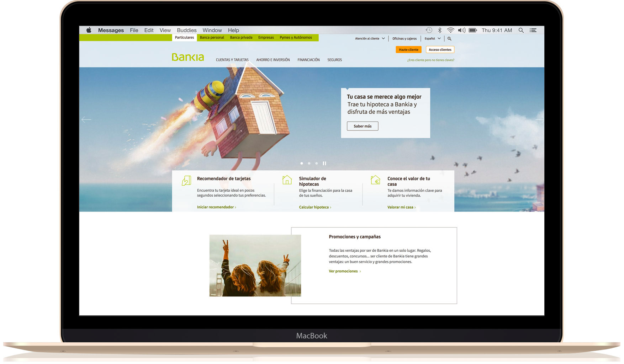Click the battery status icon

[x=473, y=30]
